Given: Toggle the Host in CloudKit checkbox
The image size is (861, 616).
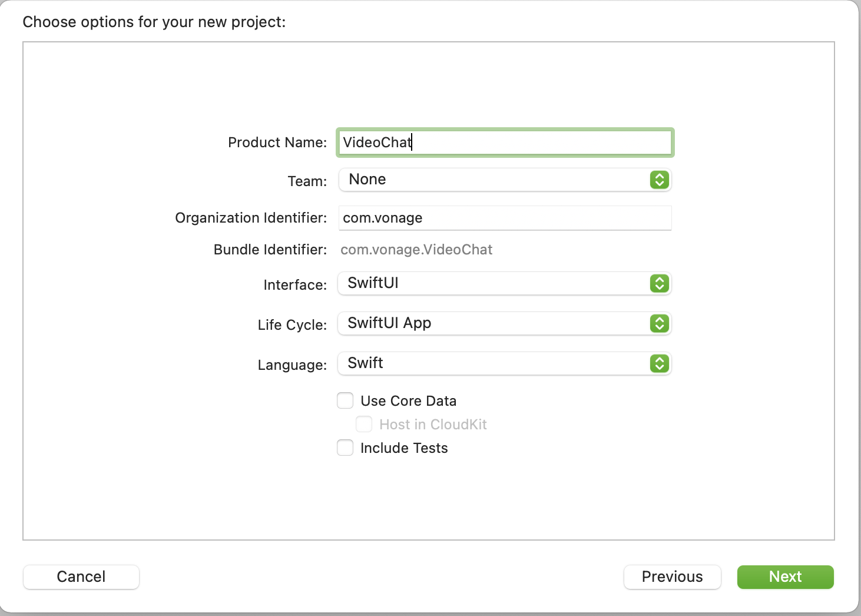Looking at the screenshot, I should (x=364, y=425).
